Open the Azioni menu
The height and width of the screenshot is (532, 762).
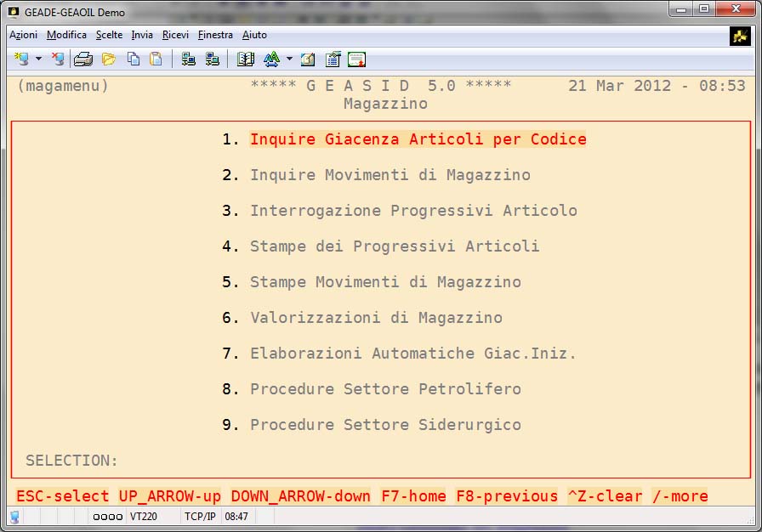[x=23, y=35]
